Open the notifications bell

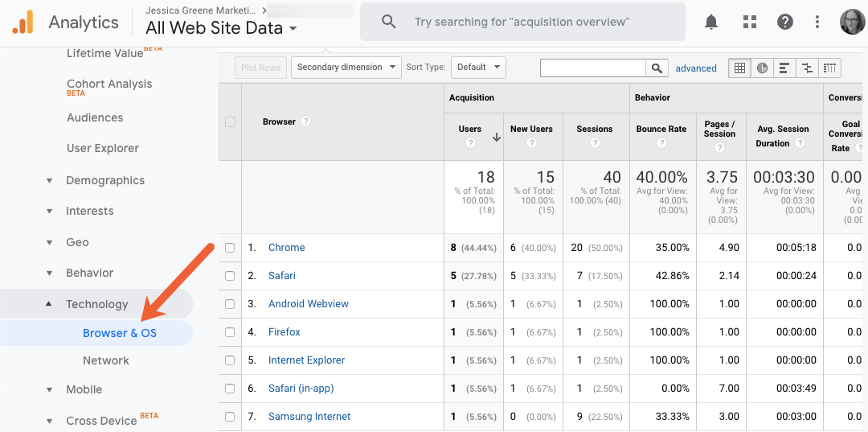711,22
